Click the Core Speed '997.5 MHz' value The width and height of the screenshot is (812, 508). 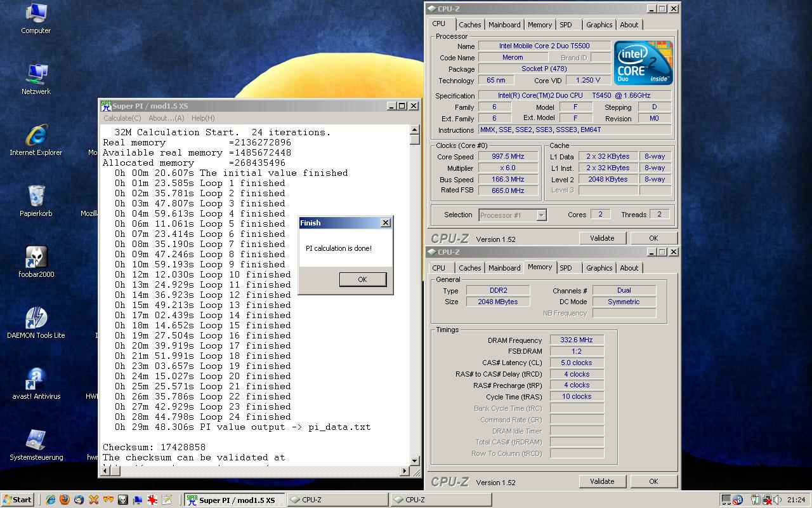(508, 157)
